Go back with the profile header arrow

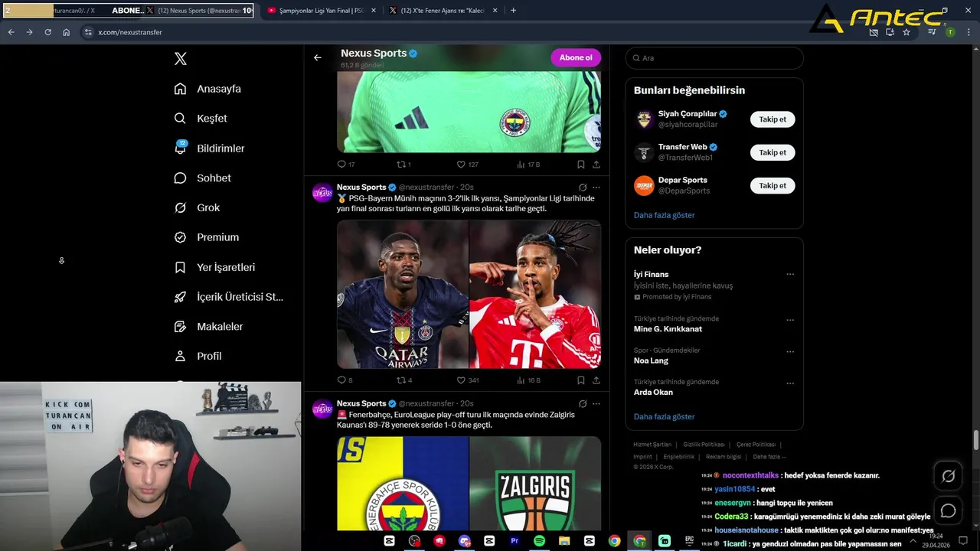(317, 57)
